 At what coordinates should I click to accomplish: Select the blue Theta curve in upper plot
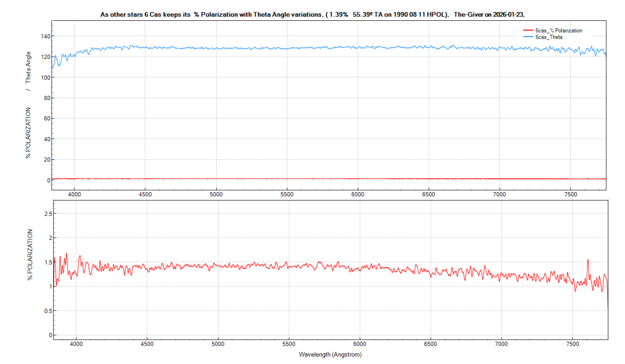(x=312, y=47)
